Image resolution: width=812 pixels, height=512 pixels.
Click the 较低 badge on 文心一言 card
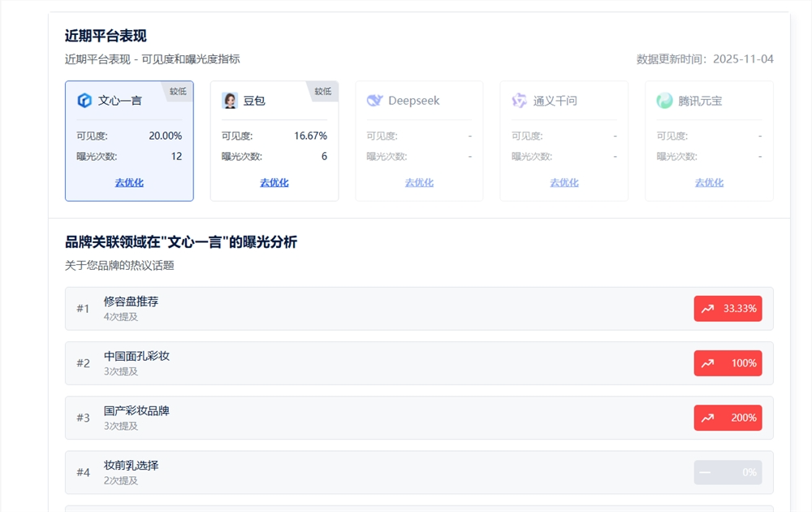click(177, 91)
